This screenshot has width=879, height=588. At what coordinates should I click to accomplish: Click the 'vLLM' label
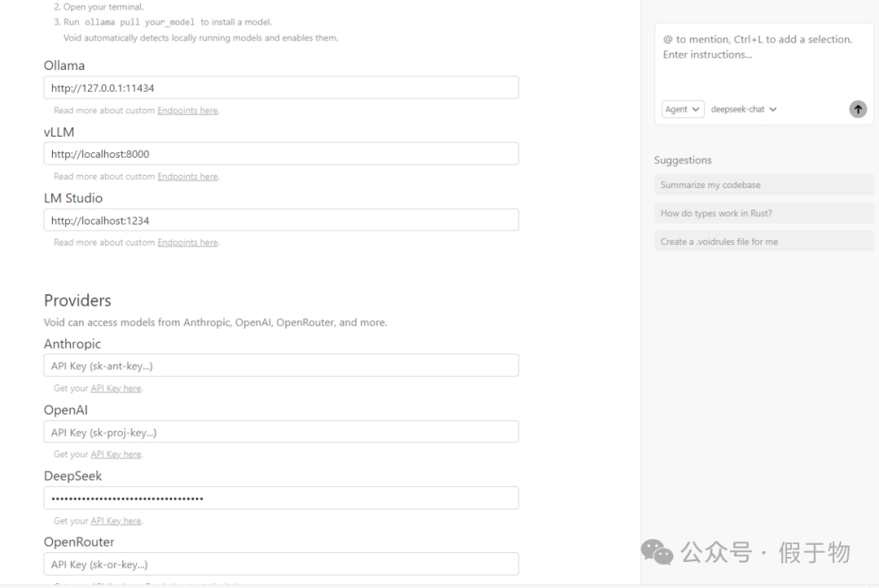tap(59, 133)
